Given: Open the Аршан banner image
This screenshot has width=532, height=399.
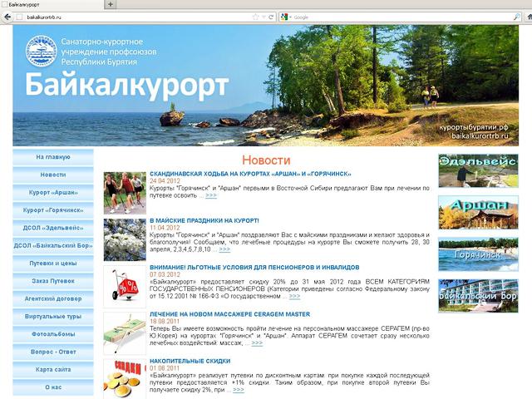Looking at the screenshot, I should (x=478, y=213).
